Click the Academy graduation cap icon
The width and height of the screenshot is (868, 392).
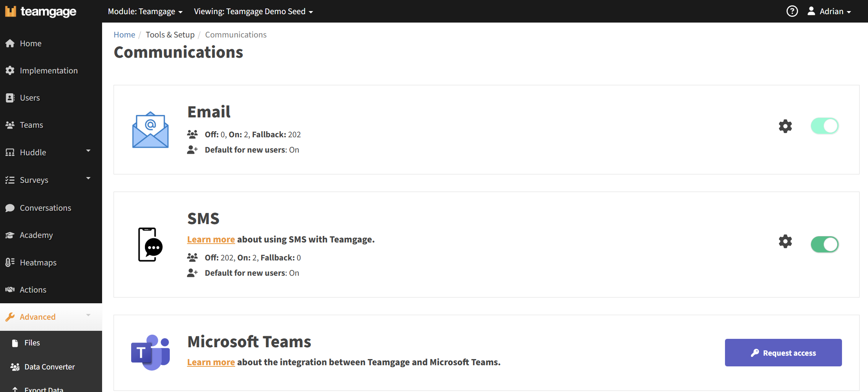[10, 235]
